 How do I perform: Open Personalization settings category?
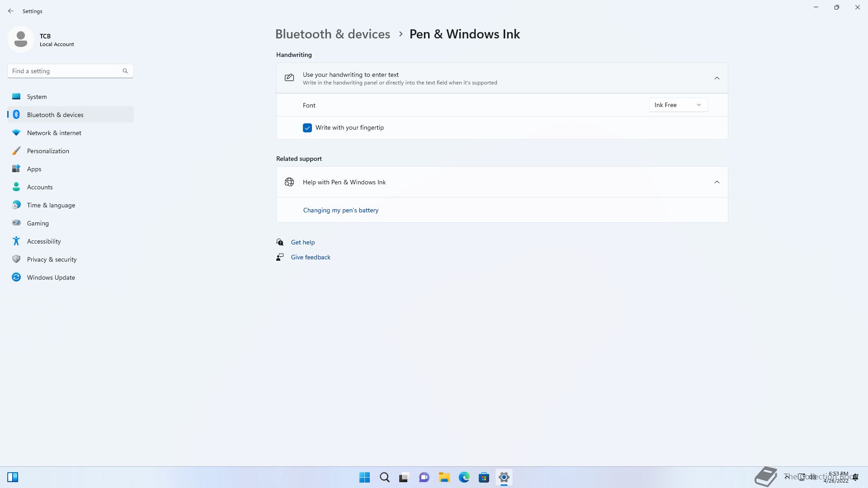pyautogui.click(x=48, y=151)
